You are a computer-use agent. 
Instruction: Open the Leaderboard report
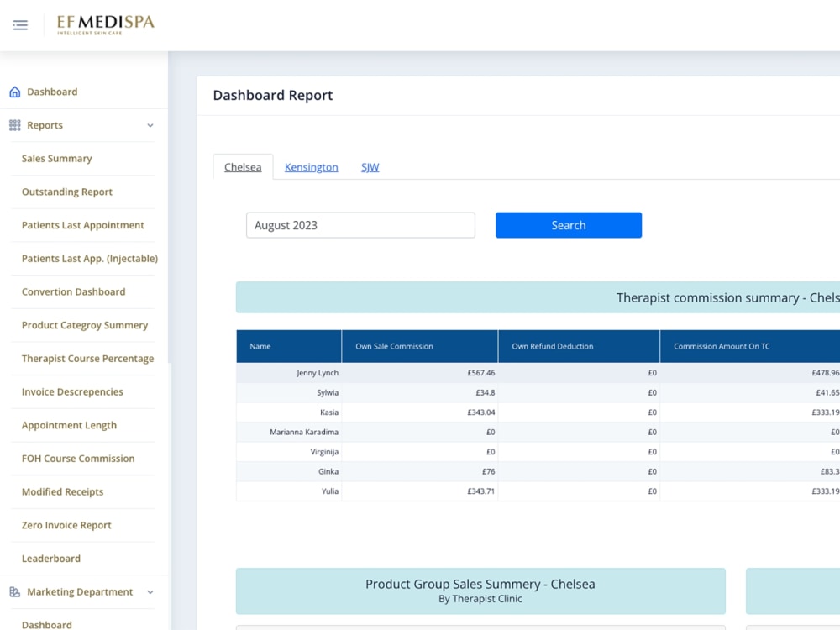51,559
